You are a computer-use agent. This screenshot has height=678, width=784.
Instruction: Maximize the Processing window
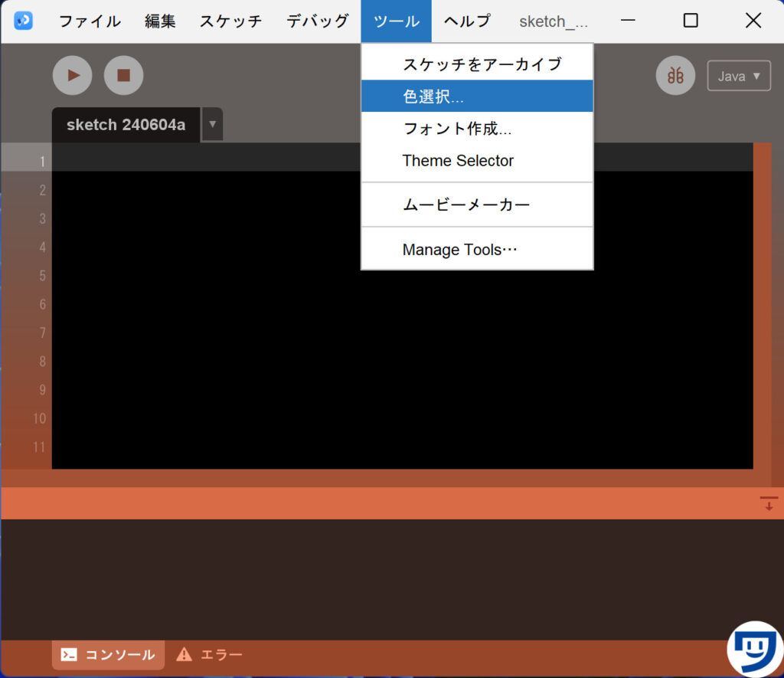691,21
